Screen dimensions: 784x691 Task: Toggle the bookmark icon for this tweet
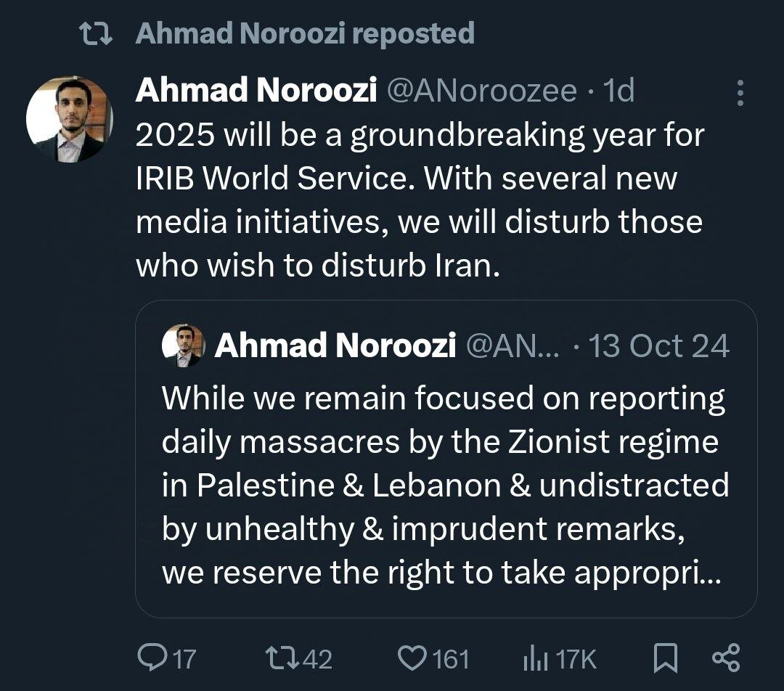point(665,658)
